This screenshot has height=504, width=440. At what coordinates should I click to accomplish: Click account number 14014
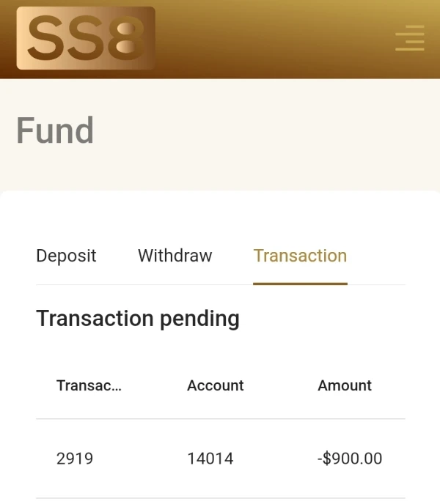[210, 459]
